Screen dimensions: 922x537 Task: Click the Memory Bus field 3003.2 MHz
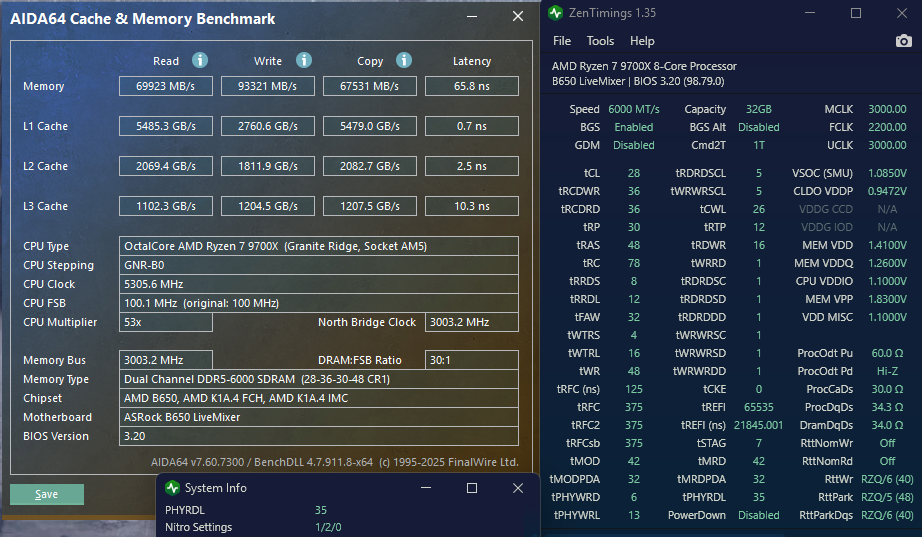click(166, 360)
